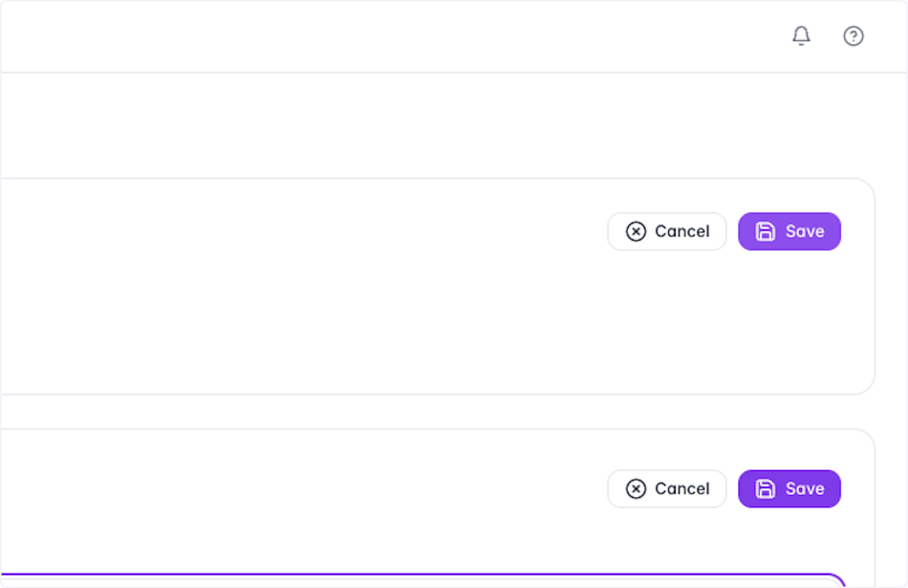Screen dimensions: 908x588
Task: Select the "Cancel" text label in the second card
Action: coord(683,489)
